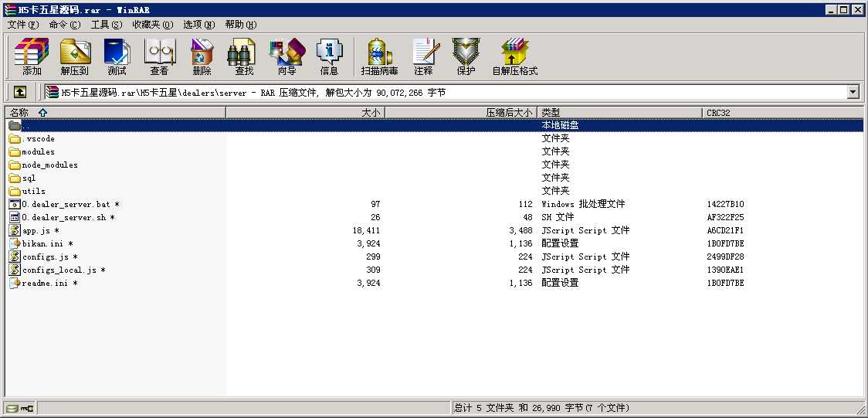
Task: Open the Help (帮助) menu
Action: pos(241,25)
